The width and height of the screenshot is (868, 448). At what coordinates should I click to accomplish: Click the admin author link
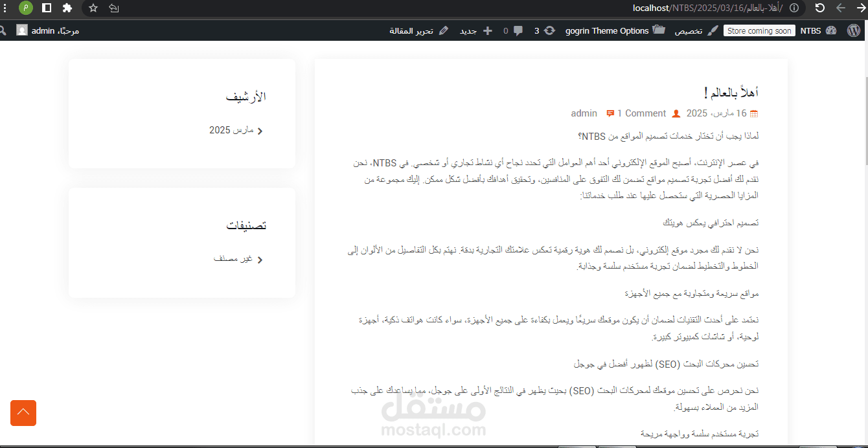coord(584,113)
